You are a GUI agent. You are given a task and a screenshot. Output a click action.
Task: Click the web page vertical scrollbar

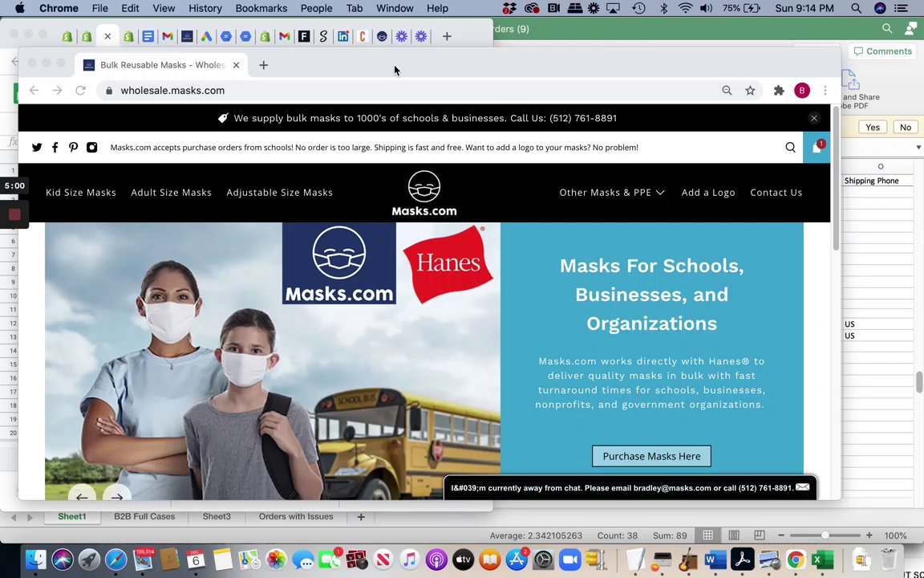point(836,178)
